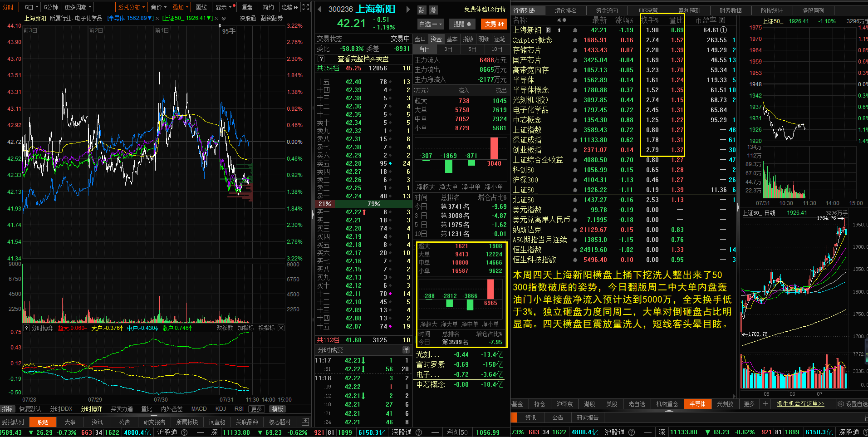Open 自选一 watchlist dropdown
This screenshot has height=437, width=868.
click(x=430, y=24)
